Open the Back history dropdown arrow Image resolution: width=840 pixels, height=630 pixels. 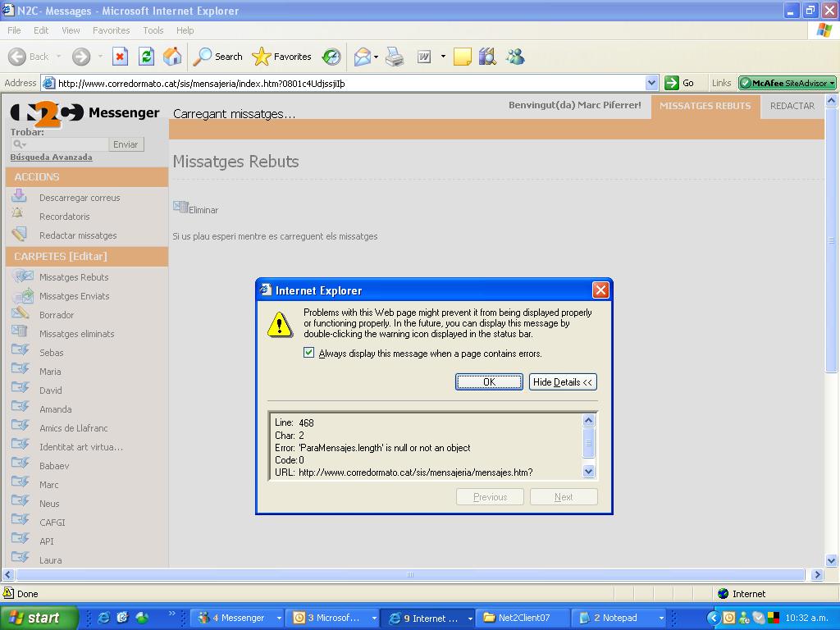(x=58, y=57)
